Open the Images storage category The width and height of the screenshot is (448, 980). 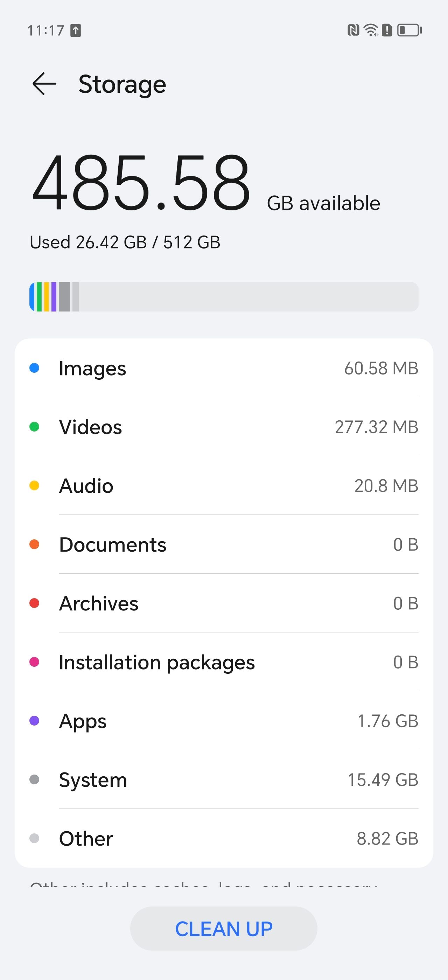tap(224, 368)
